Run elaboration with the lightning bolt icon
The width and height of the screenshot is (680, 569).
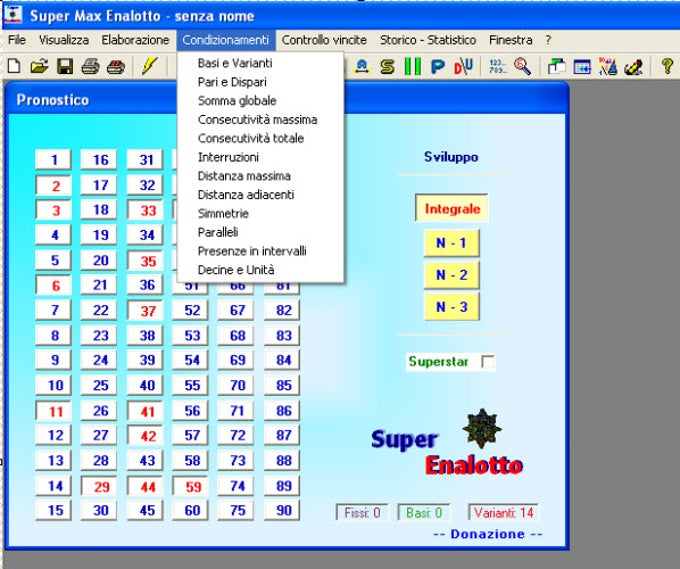[149, 66]
